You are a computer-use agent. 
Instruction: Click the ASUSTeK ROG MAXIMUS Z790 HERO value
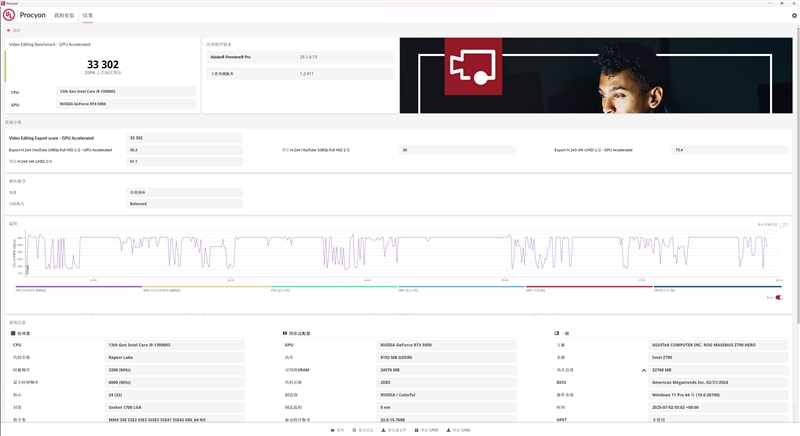click(718, 345)
